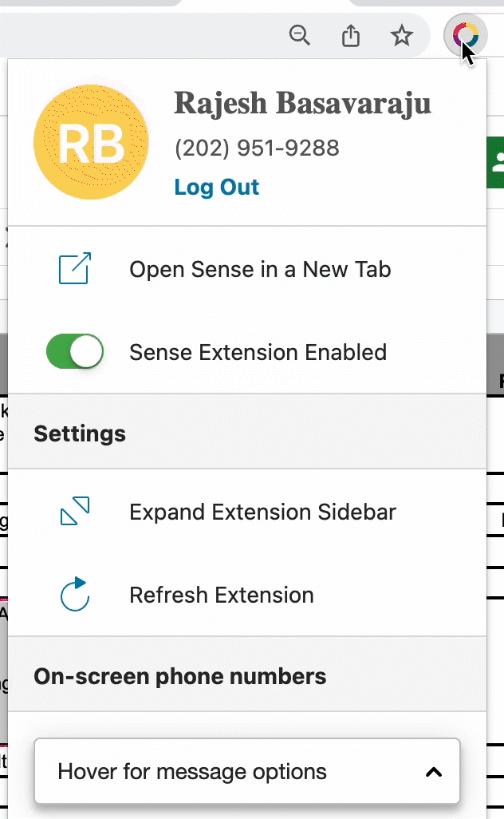Screen dimensions: 504x819
Task: Click the green person icon at right edge
Action: click(496, 162)
